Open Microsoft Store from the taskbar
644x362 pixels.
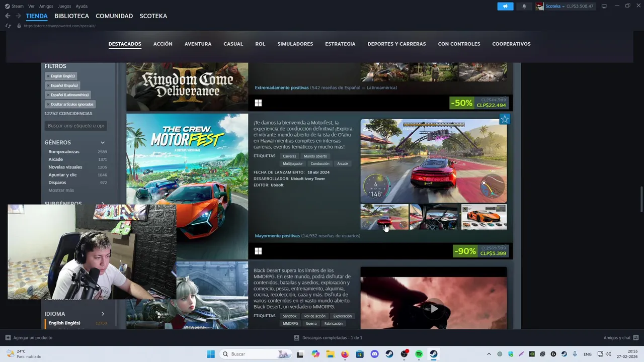click(359, 354)
